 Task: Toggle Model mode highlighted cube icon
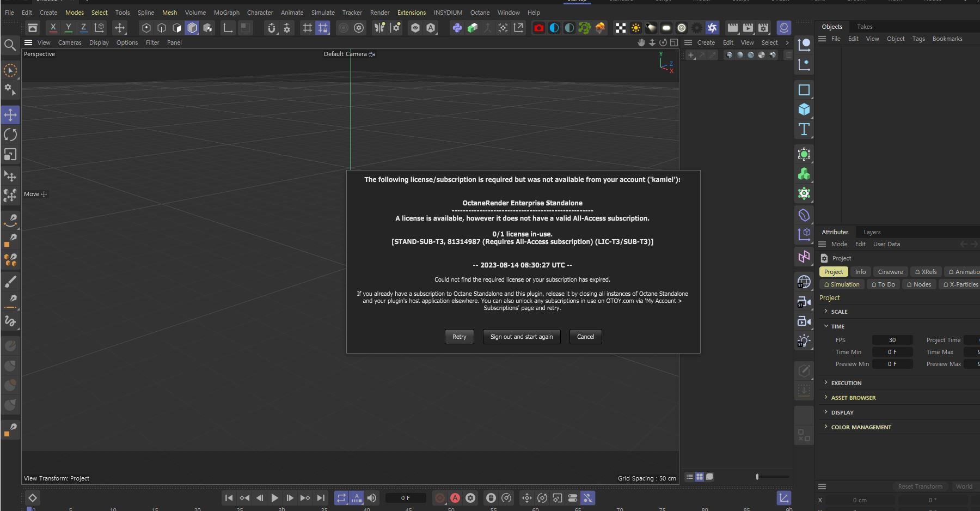[192, 28]
